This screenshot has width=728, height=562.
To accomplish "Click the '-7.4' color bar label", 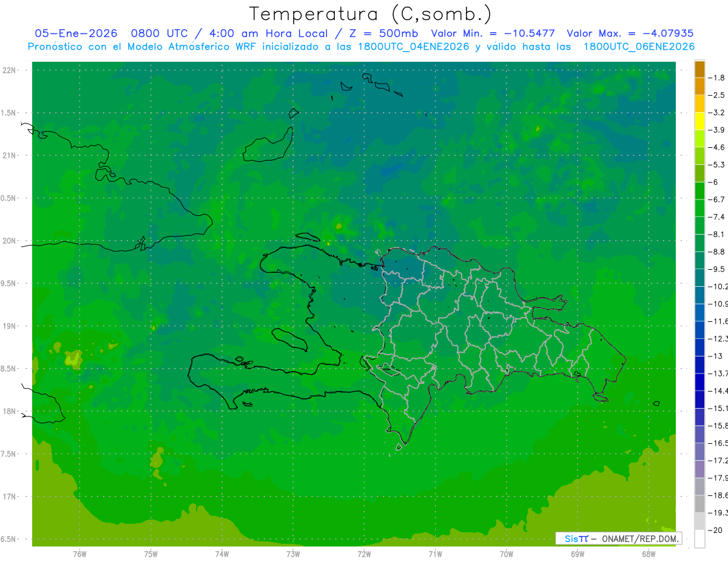I will click(716, 217).
